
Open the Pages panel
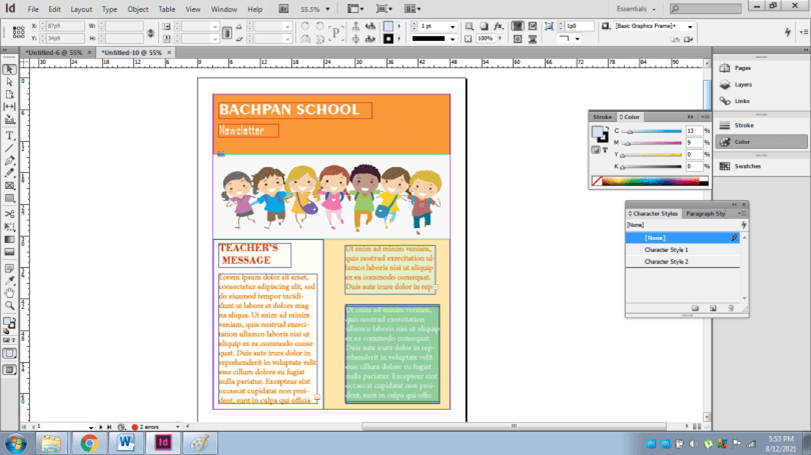(742, 68)
